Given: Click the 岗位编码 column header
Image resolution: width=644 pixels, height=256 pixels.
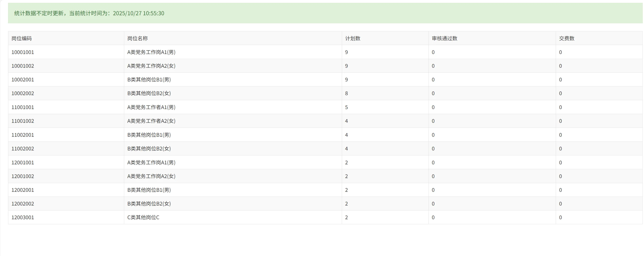Looking at the screenshot, I should (22, 38).
